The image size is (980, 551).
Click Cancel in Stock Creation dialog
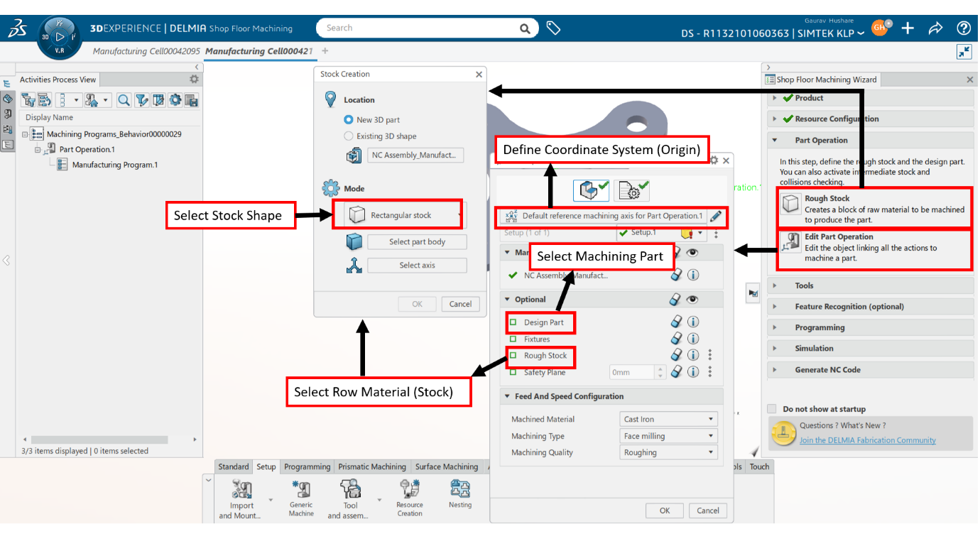[461, 304]
